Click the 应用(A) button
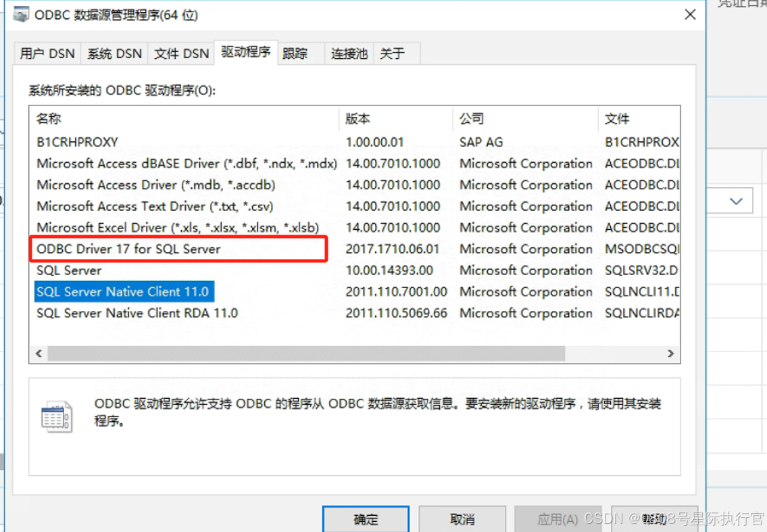The height and width of the screenshot is (532, 767). (558, 519)
